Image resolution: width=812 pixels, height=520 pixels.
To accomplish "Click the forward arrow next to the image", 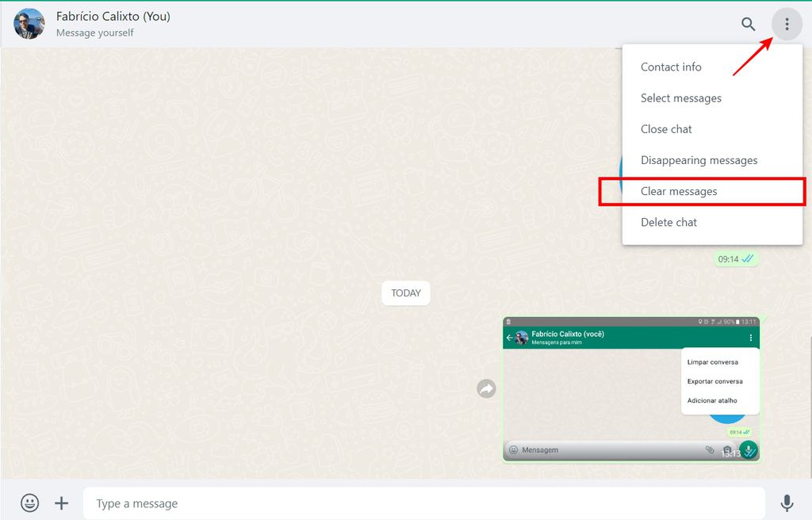I will click(486, 388).
